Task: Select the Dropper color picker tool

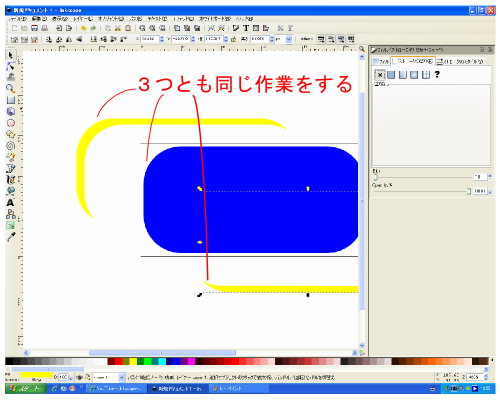Action: [x=11, y=237]
